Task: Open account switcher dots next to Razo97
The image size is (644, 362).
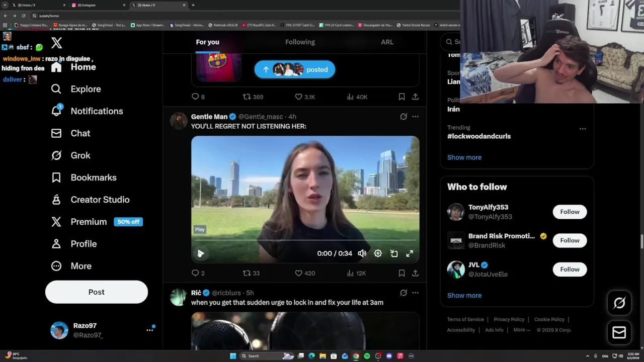Action: pos(149,330)
